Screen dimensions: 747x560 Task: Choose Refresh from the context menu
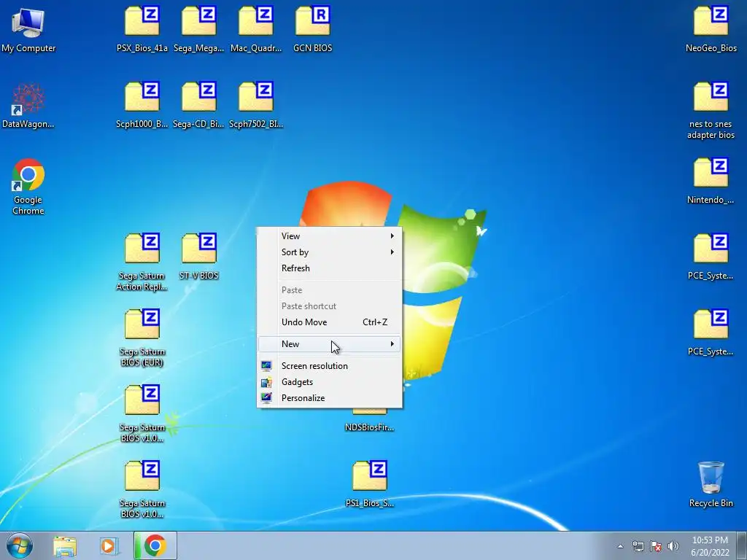pyautogui.click(x=329, y=268)
